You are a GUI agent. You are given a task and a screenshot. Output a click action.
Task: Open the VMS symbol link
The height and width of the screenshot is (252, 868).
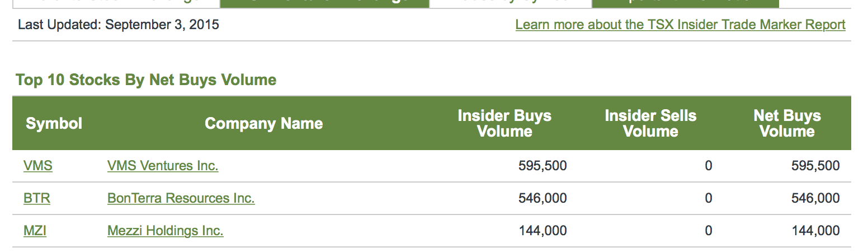[38, 166]
